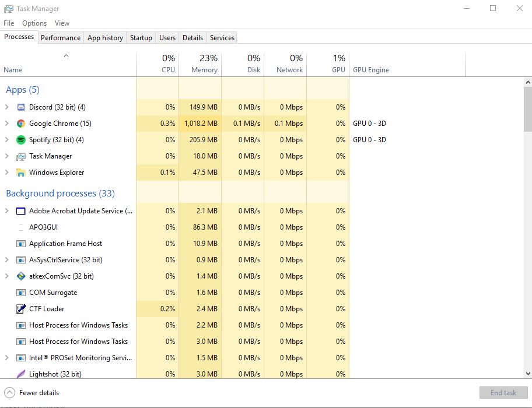This screenshot has height=408, width=532.
Task: Open the Options menu
Action: tap(34, 23)
